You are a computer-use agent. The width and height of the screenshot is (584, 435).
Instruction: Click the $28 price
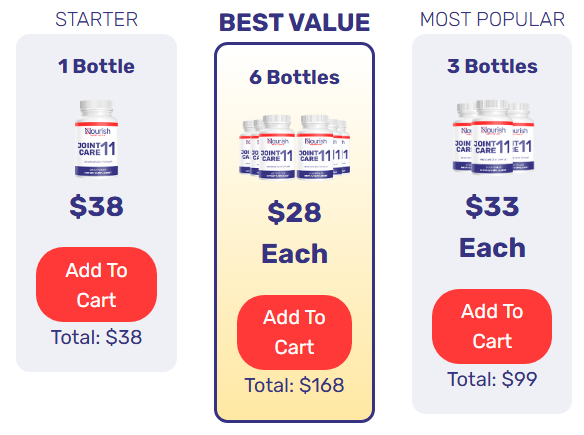pyautogui.click(x=294, y=212)
